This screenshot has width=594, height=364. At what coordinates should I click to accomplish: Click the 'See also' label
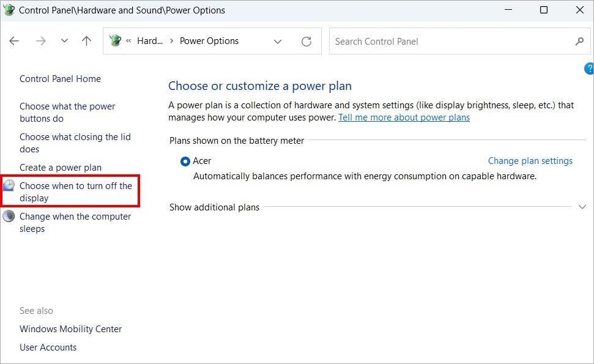(x=36, y=311)
